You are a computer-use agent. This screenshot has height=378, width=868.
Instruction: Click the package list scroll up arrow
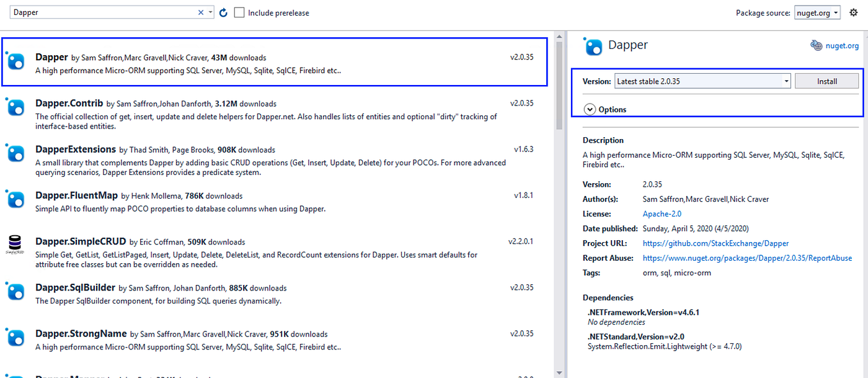(560, 36)
